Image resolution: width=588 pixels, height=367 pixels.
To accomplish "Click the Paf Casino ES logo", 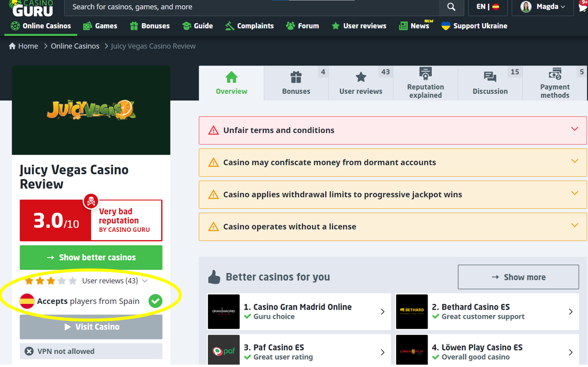I will pos(223,350).
